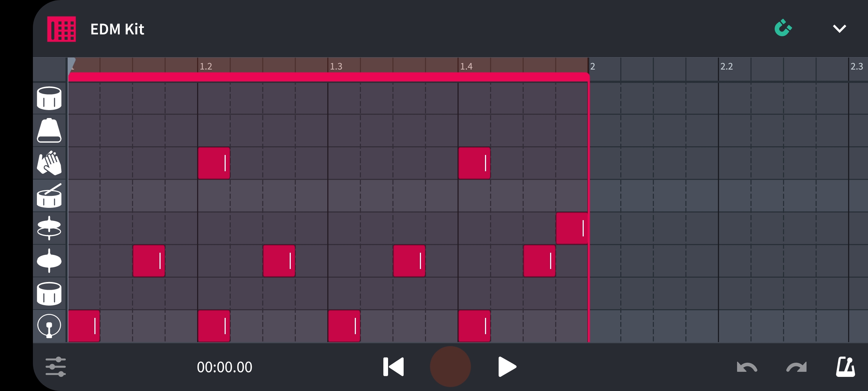Redo the last undone action
Screen dimensions: 868x391
pyautogui.click(x=796, y=367)
